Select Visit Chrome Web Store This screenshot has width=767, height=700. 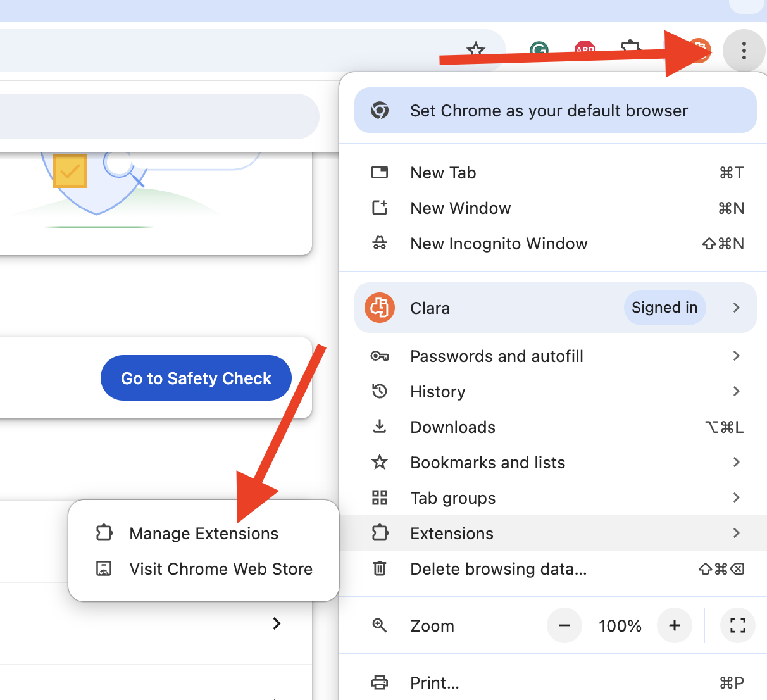pos(204,569)
